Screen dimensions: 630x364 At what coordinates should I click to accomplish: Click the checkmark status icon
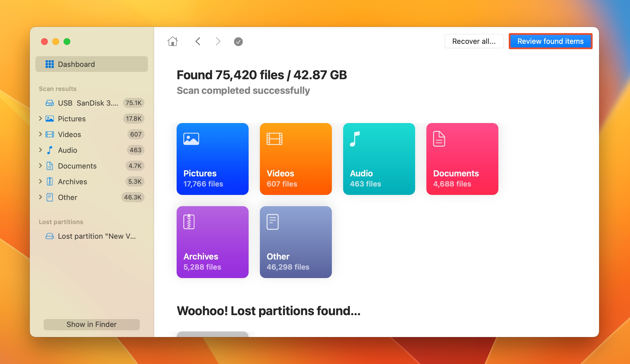point(238,42)
